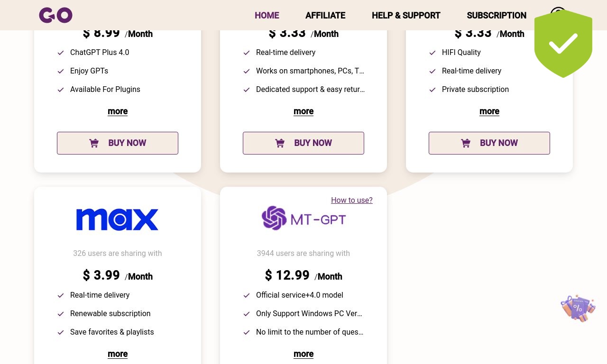Click cart icon in HIFI Quality card button
Image resolution: width=607 pixels, height=364 pixels.
click(x=466, y=143)
